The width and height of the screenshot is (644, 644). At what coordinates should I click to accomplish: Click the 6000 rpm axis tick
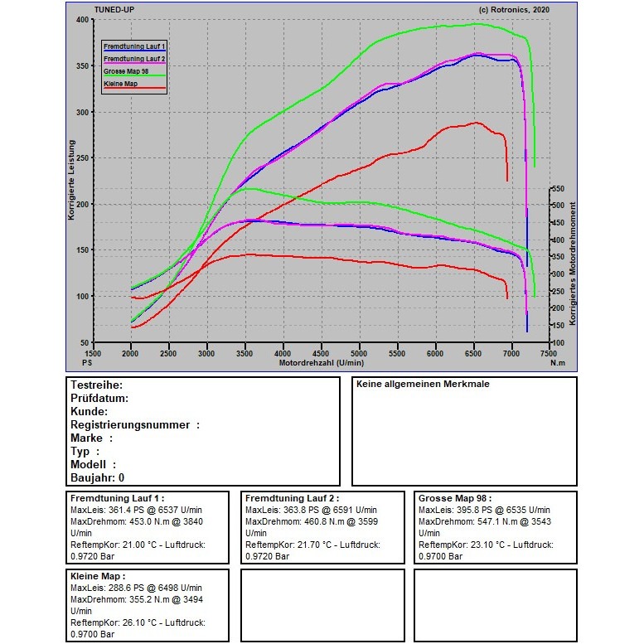coord(435,353)
